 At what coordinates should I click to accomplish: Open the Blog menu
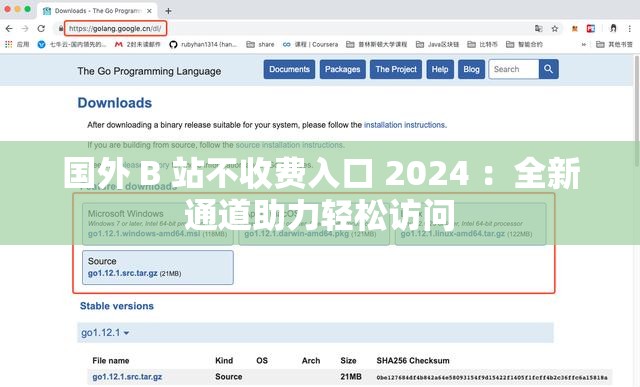click(471, 69)
